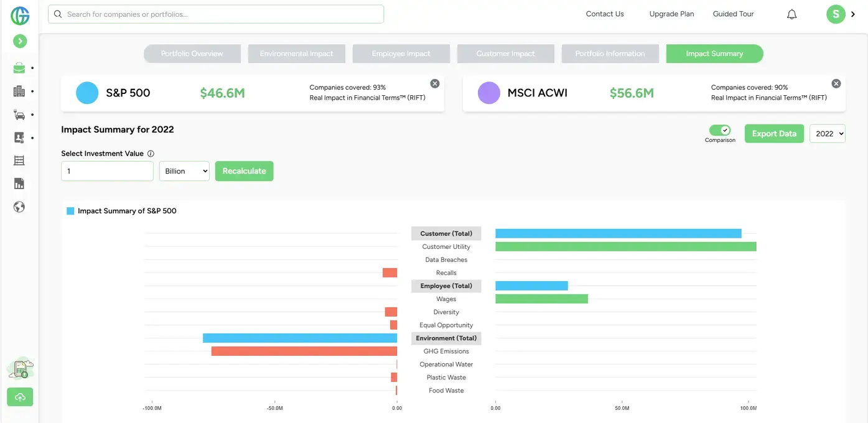This screenshot has width=868, height=423.
Task: Open the abacus icon in sidebar
Action: tap(19, 160)
